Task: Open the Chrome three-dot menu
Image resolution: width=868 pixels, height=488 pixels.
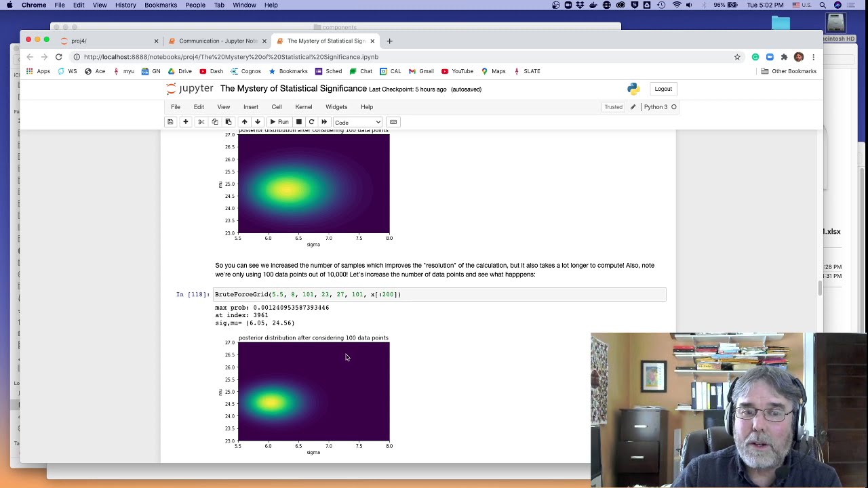Action: point(813,57)
